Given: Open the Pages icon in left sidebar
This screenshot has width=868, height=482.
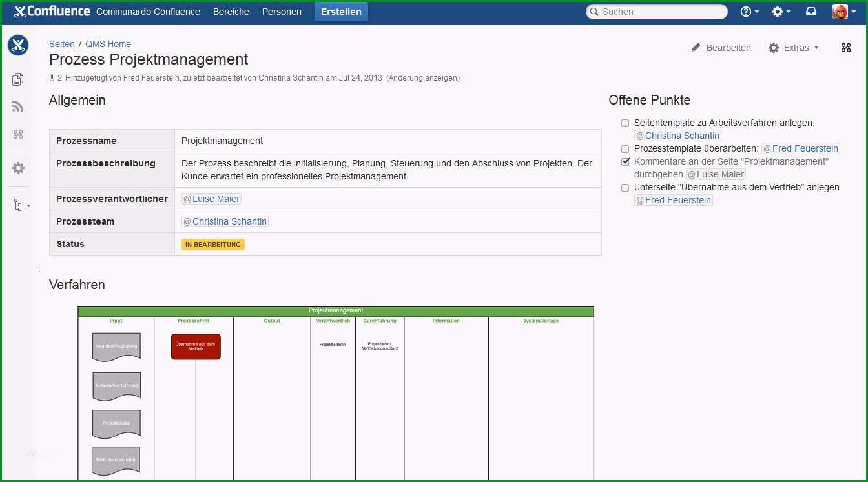Looking at the screenshot, I should coord(18,79).
